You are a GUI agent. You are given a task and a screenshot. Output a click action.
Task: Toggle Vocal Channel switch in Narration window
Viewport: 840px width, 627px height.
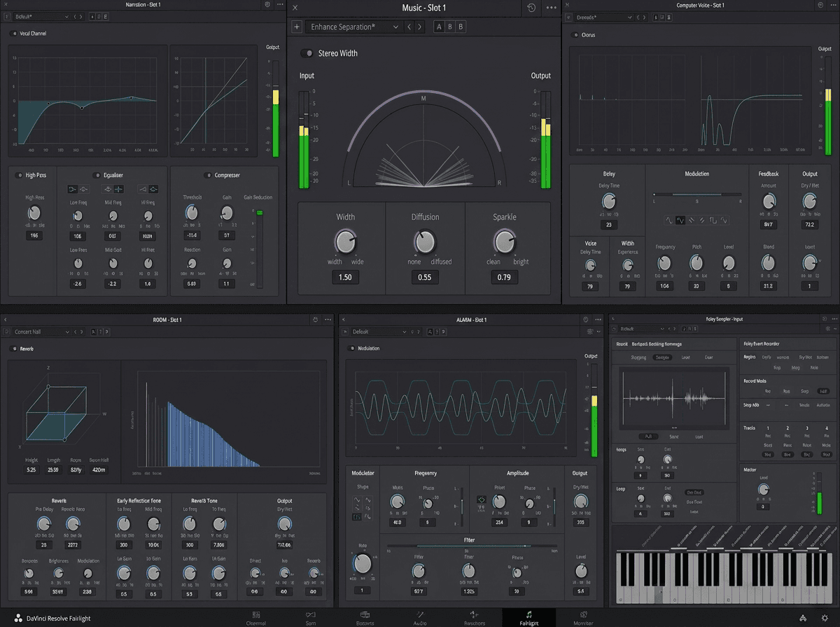click(14, 34)
